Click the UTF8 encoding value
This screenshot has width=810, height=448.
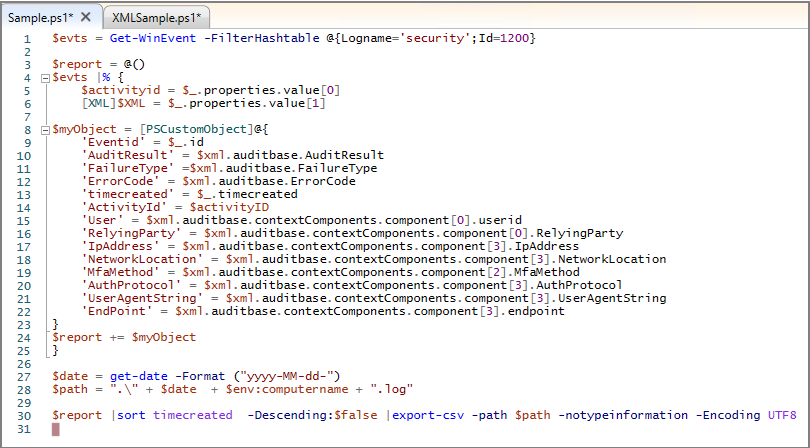(x=782, y=415)
